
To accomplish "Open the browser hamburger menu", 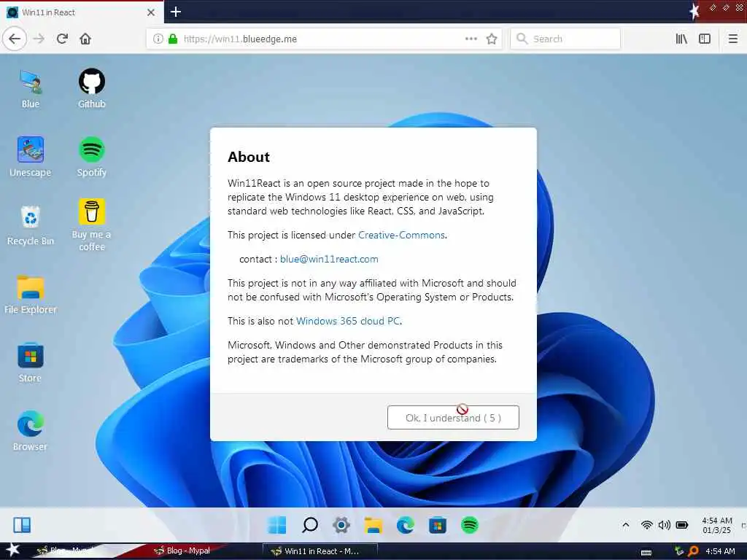I will [733, 39].
